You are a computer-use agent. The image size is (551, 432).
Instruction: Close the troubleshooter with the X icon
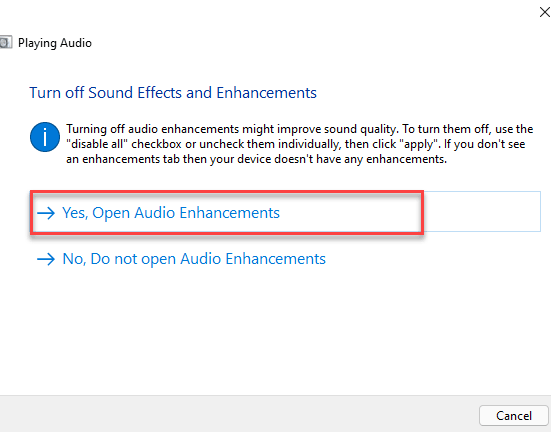point(545,12)
